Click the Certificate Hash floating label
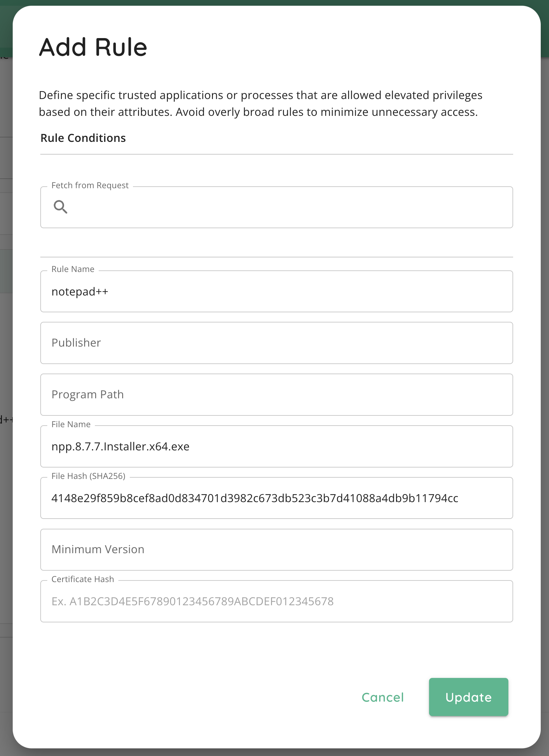 coord(83,579)
